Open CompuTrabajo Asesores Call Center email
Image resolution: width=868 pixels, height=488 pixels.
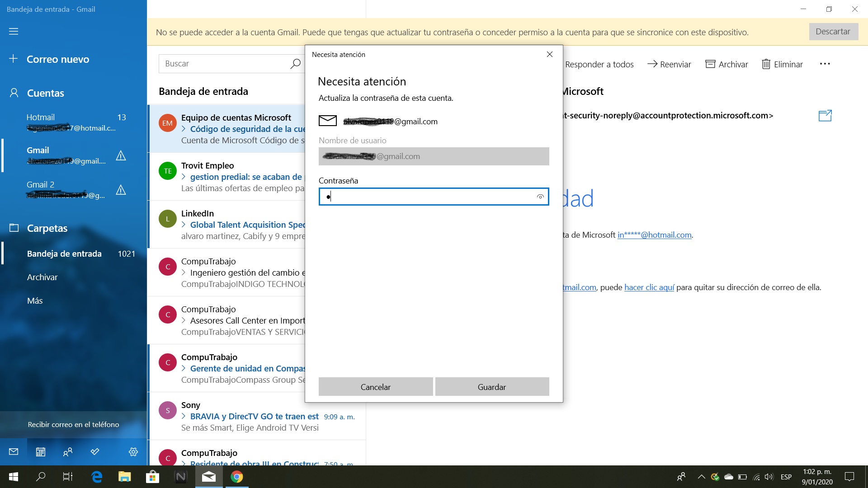[226, 320]
